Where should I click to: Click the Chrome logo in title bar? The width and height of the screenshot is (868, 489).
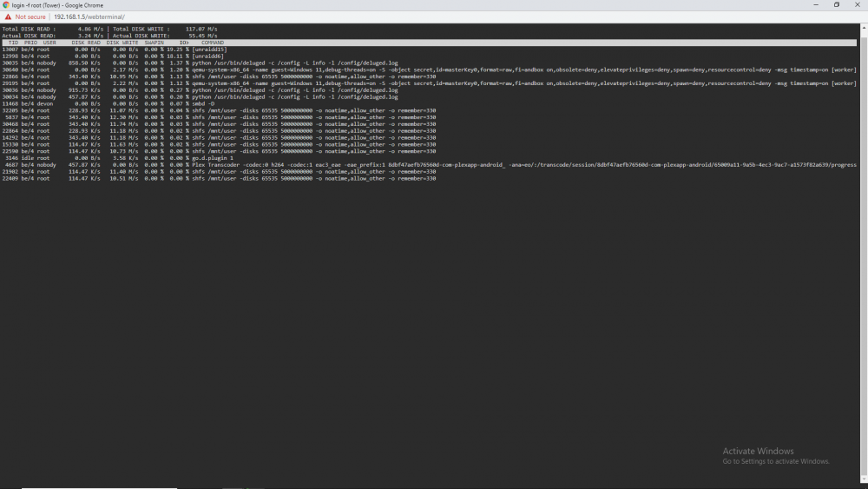pyautogui.click(x=5, y=5)
